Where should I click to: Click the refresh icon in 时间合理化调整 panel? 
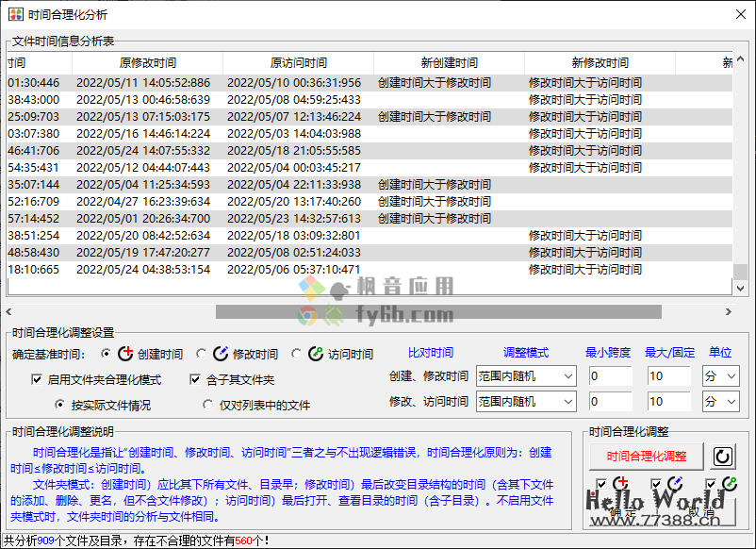tap(723, 457)
